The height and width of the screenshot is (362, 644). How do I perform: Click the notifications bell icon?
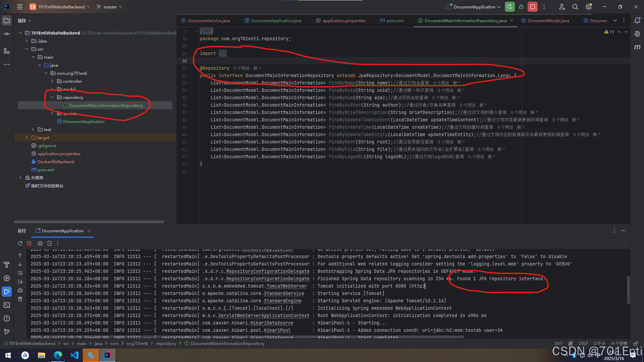pos(638,20)
